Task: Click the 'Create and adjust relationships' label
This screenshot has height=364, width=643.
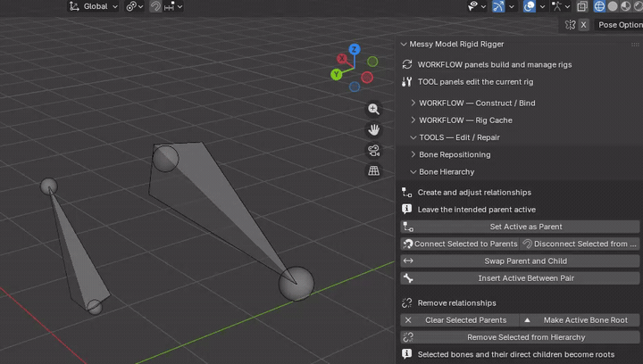Action: [474, 193]
